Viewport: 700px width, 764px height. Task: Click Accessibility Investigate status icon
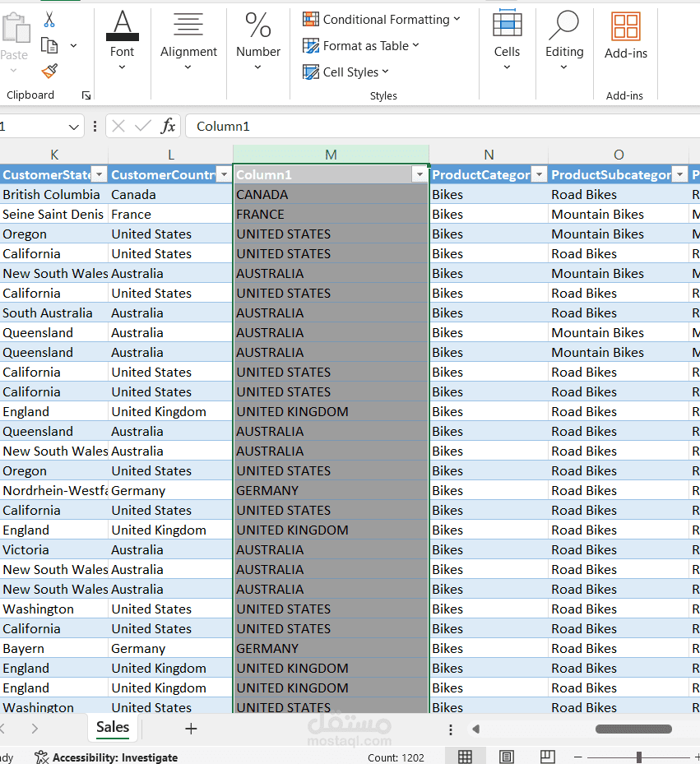point(42,757)
